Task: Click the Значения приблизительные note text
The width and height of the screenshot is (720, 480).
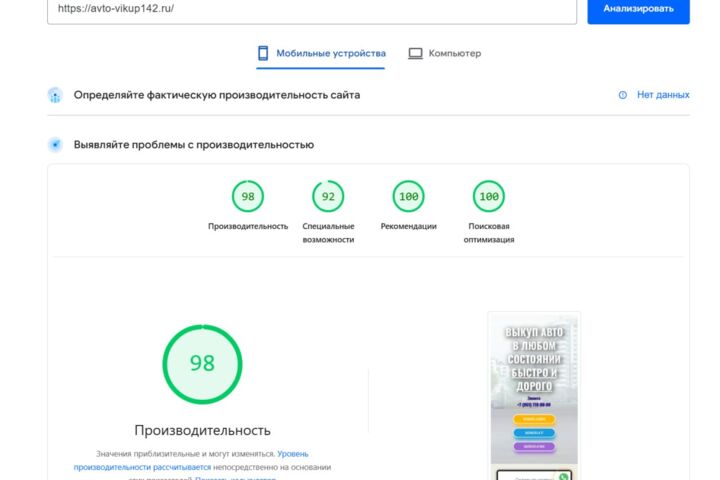Action: coord(185,454)
